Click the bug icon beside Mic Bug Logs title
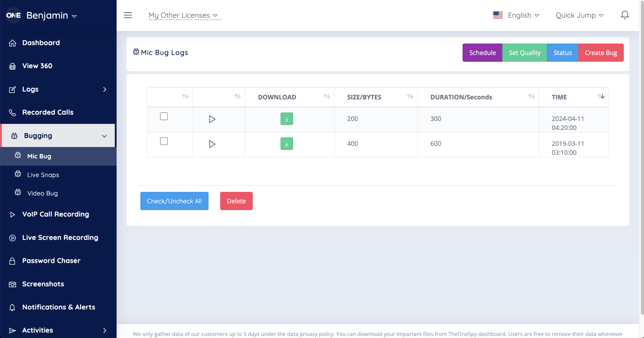This screenshot has height=338, width=644. (x=136, y=52)
